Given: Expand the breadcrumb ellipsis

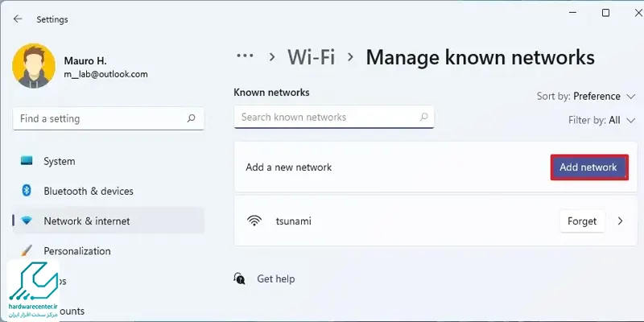Looking at the screenshot, I should coord(245,56).
